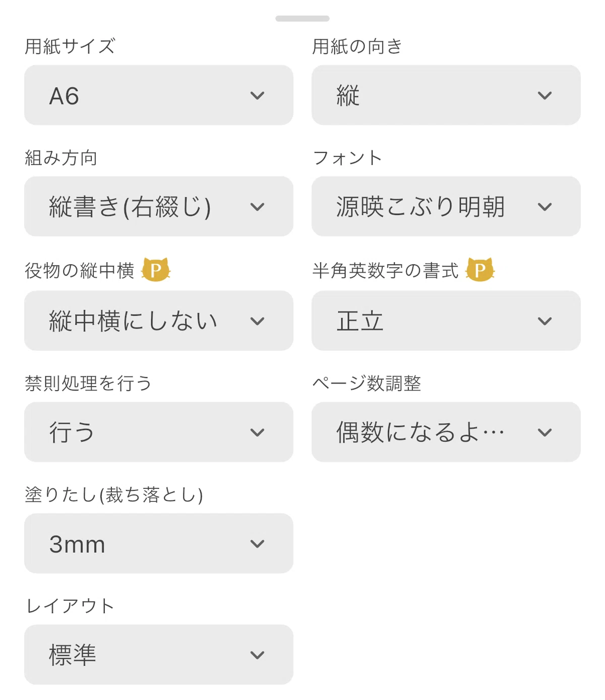Click the chevron arrow in the 源暎こぶり明朝 font box
The image size is (605, 700).
point(544,207)
